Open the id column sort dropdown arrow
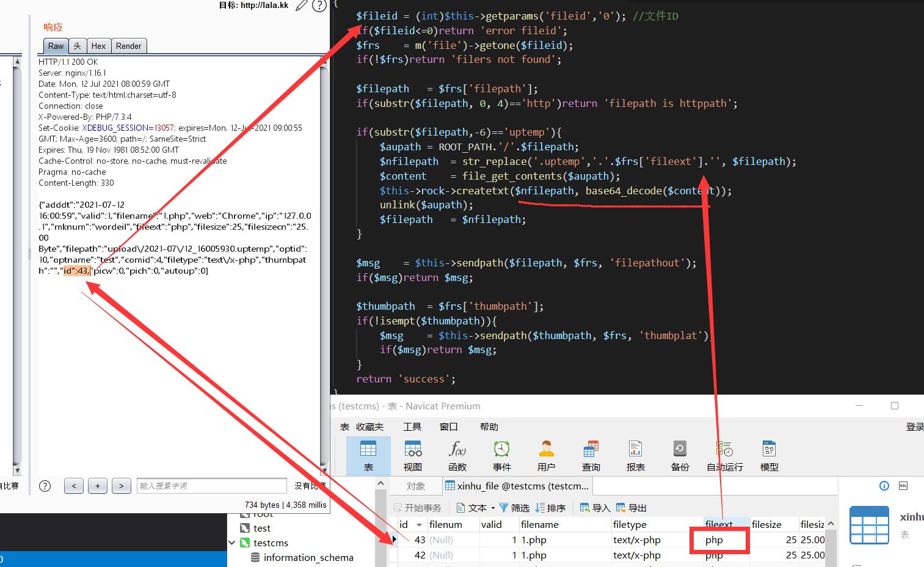924x567 pixels. [x=419, y=524]
